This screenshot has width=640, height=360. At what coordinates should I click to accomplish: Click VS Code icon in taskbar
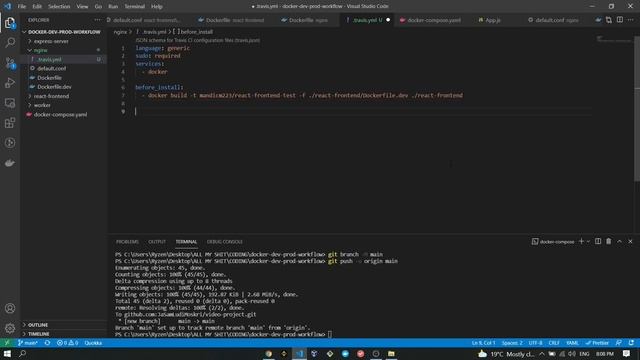pyautogui.click(x=299, y=353)
